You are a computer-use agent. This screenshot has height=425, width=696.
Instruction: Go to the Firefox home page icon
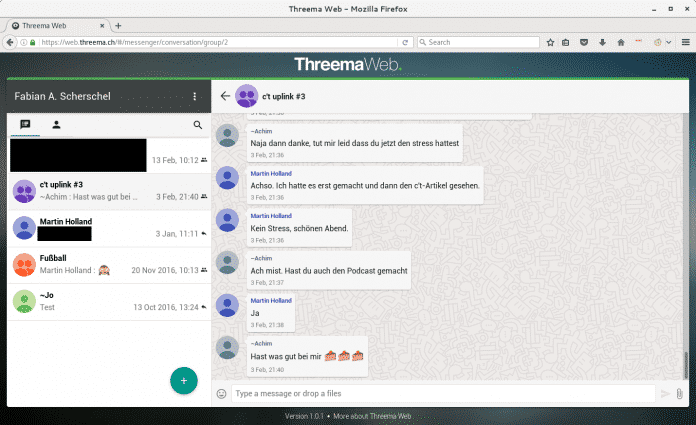621,42
